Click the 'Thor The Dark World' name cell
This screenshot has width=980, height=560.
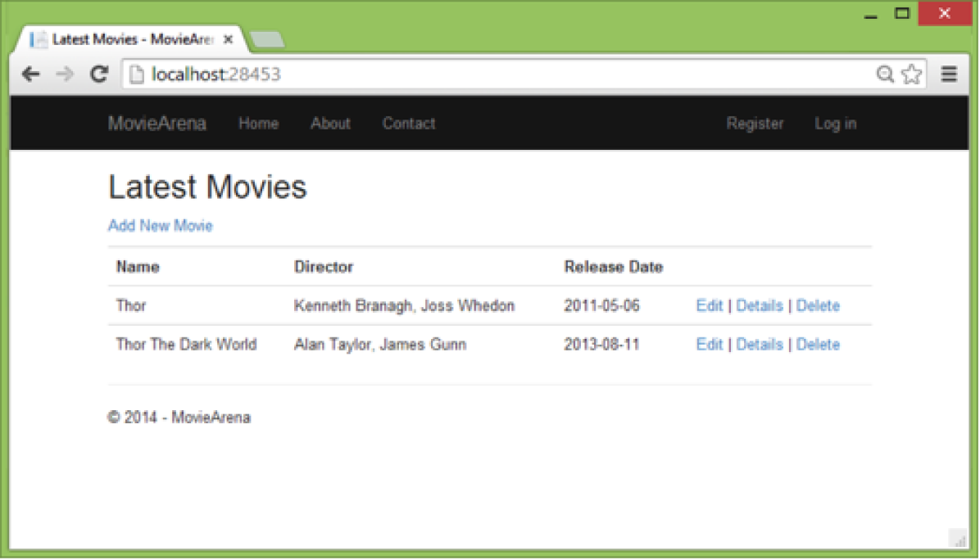(x=186, y=344)
